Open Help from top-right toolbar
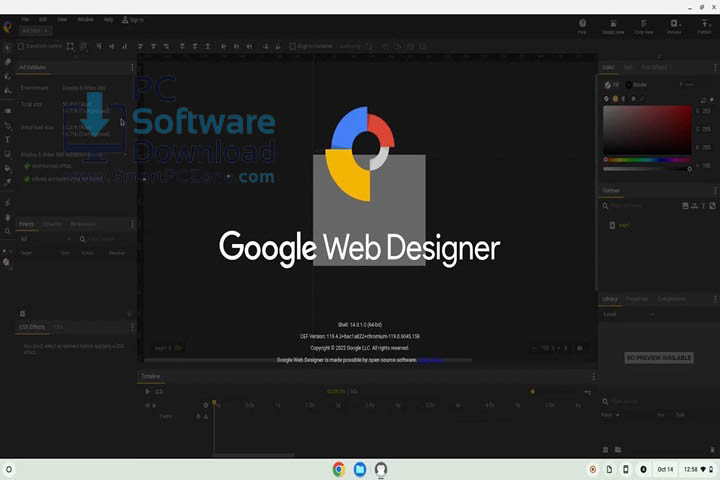This screenshot has width=720, height=480. click(x=582, y=26)
